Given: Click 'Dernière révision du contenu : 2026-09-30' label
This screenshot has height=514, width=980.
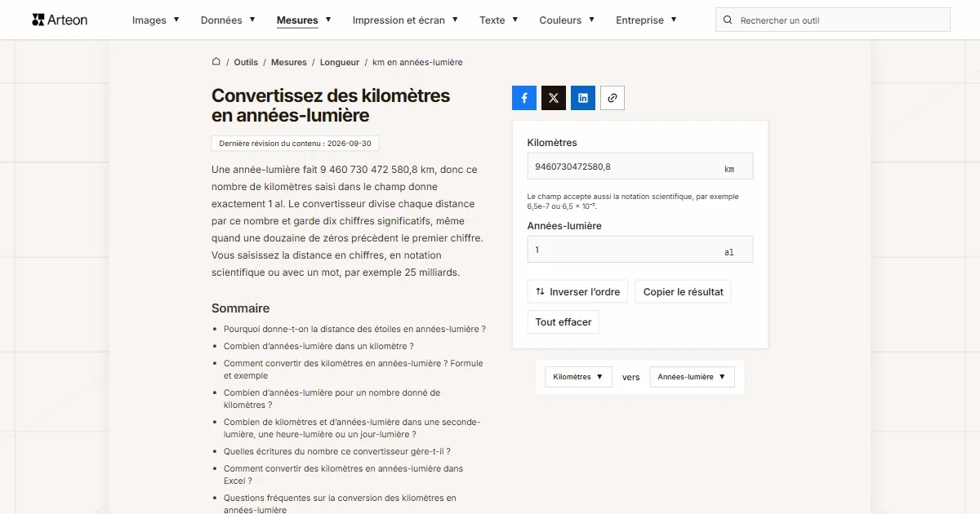Looking at the screenshot, I should coord(295,144).
